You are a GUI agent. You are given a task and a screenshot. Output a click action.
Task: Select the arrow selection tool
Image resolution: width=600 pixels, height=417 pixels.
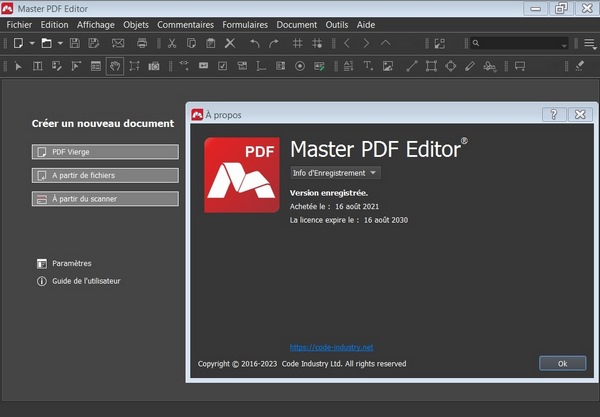click(x=18, y=66)
